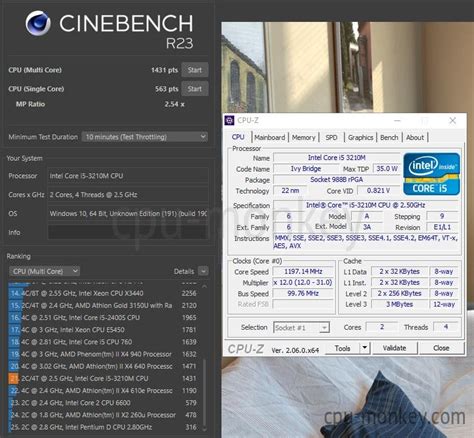
Task: Click the 1431 pts multi core score
Action: click(x=164, y=70)
